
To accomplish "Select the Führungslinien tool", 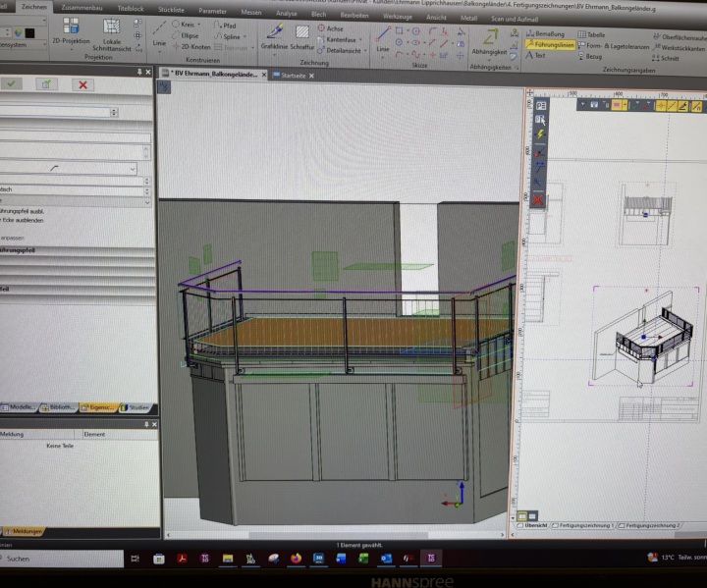I will [550, 44].
